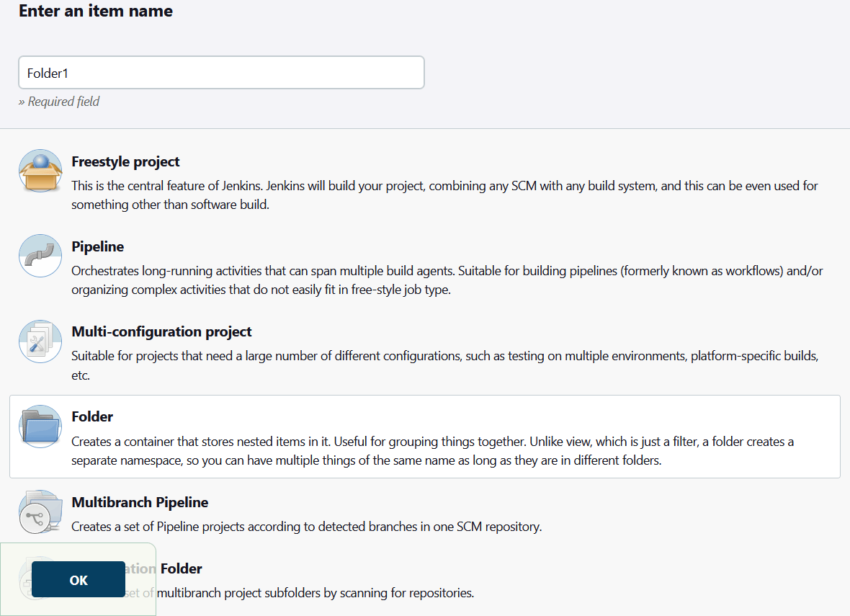
Task: Click the Freestyle project package icon
Action: pyautogui.click(x=40, y=171)
